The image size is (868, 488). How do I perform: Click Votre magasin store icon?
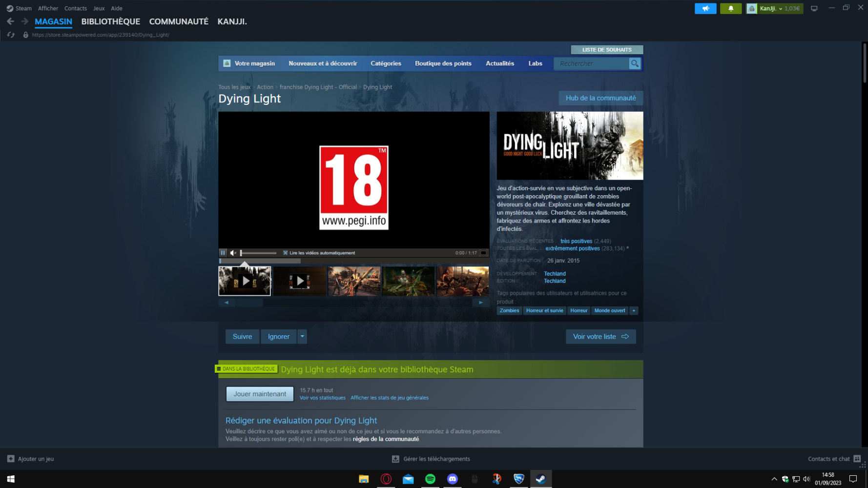pos(227,63)
